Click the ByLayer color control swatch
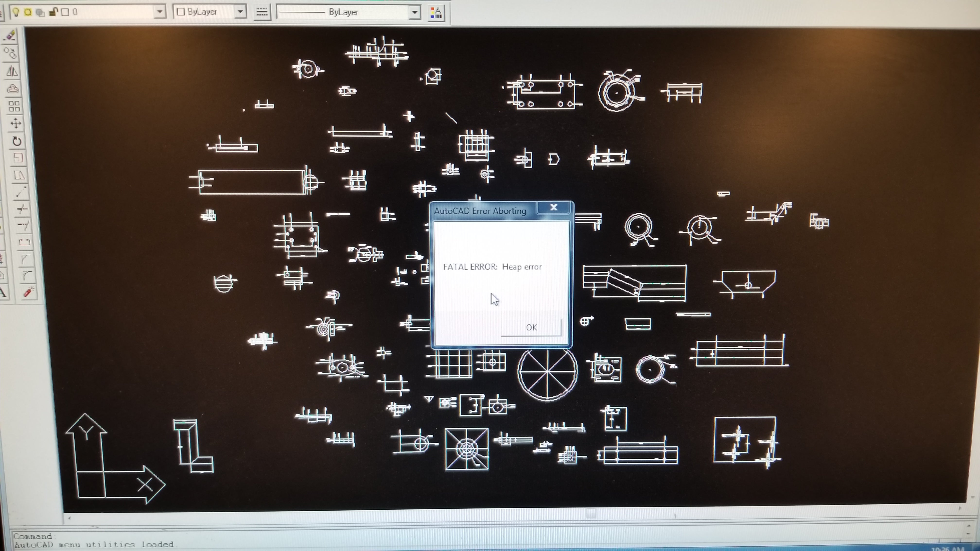Image resolution: width=980 pixels, height=551 pixels. (x=181, y=12)
